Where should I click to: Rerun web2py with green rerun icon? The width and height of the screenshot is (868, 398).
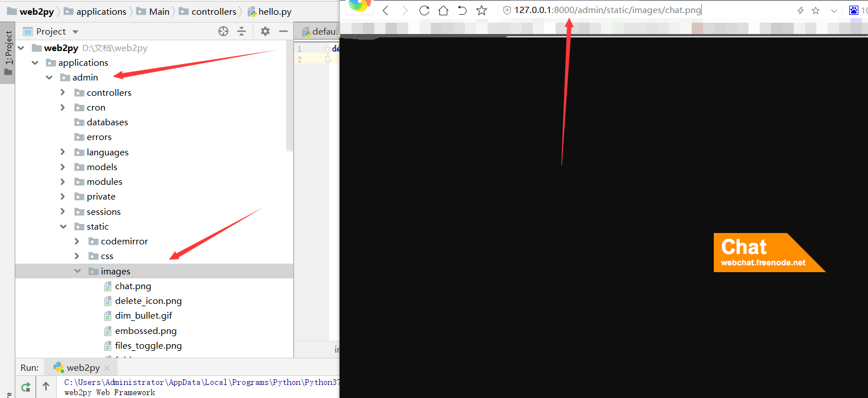coord(26,387)
